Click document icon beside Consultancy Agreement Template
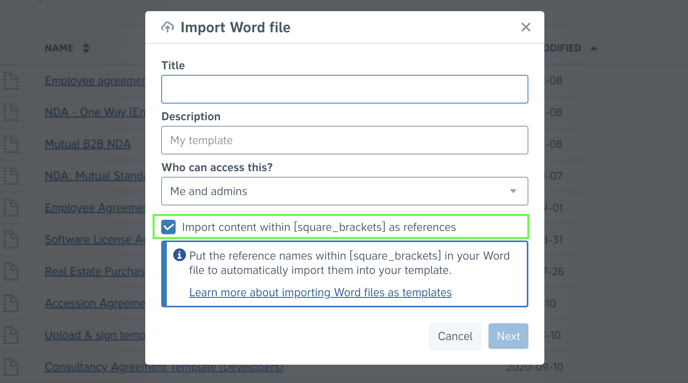Screen dimensions: 688x383 11,367
